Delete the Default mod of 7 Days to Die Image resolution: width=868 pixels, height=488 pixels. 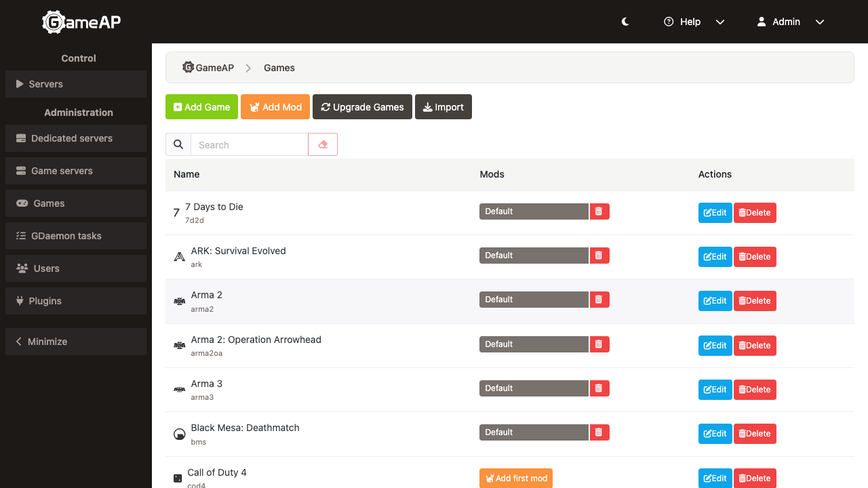599,211
